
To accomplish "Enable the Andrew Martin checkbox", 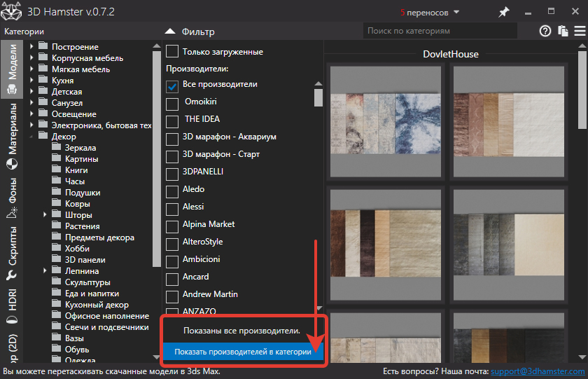I will (172, 297).
